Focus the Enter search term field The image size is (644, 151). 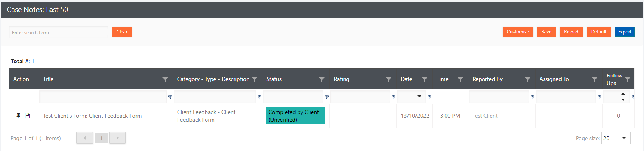coord(59,32)
